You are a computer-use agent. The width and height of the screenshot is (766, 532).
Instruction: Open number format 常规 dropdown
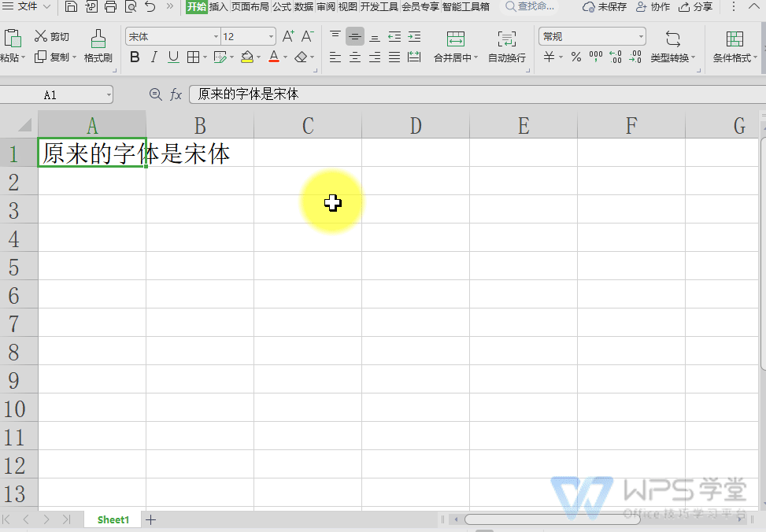[641, 37]
